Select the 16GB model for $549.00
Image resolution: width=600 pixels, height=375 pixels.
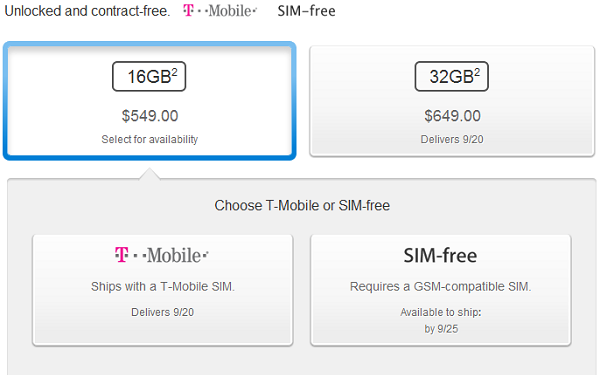(150, 101)
